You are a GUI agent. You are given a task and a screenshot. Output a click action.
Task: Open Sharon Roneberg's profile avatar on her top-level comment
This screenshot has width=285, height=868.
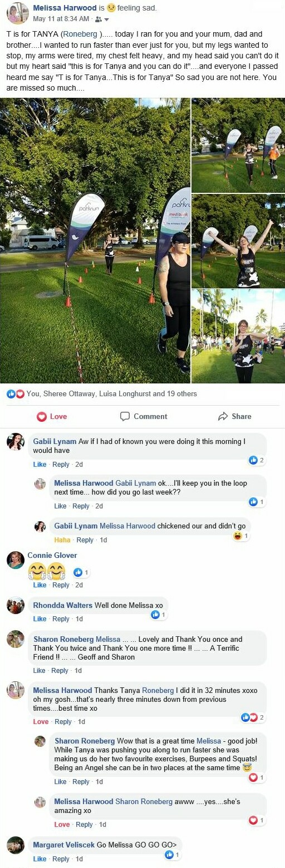pyautogui.click(x=16, y=639)
